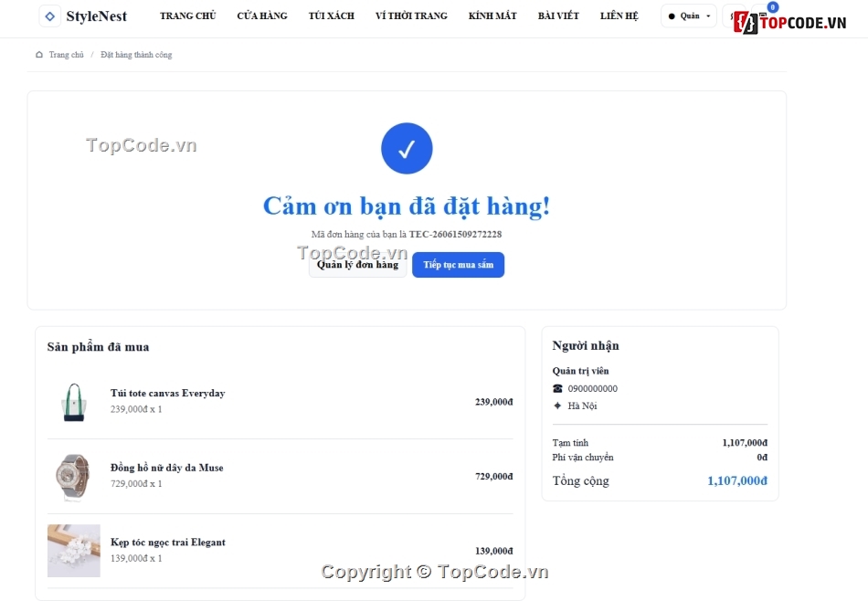Click the 729,000đ line total
Image resolution: width=868 pixels, height=601 pixels.
pos(493,477)
